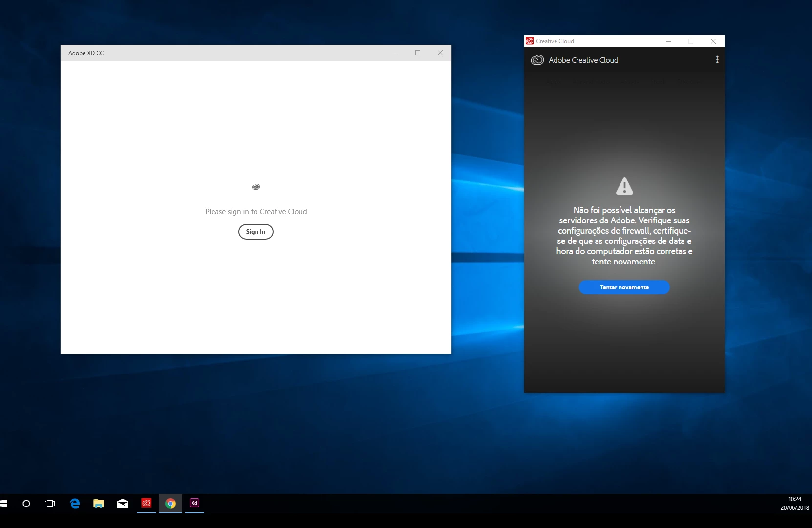The height and width of the screenshot is (528, 812).
Task: Click Tentar novamente button in Creative Cloud
Action: [x=624, y=287]
